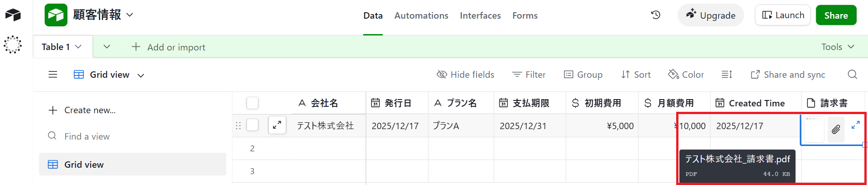This screenshot has width=868, height=185.
Task: Open the Grid view options dropdown
Action: tap(141, 75)
